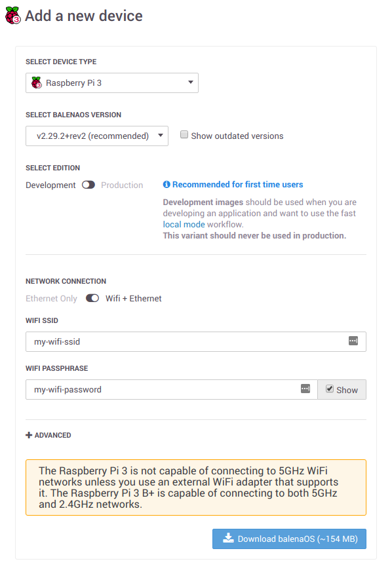Click the password manager icon in passphrase field

[x=305, y=389]
